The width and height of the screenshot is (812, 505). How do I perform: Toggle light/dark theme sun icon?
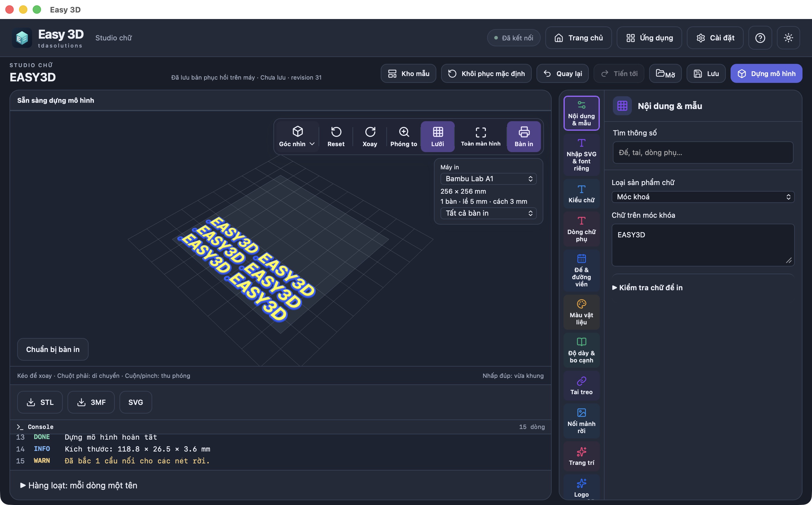788,38
